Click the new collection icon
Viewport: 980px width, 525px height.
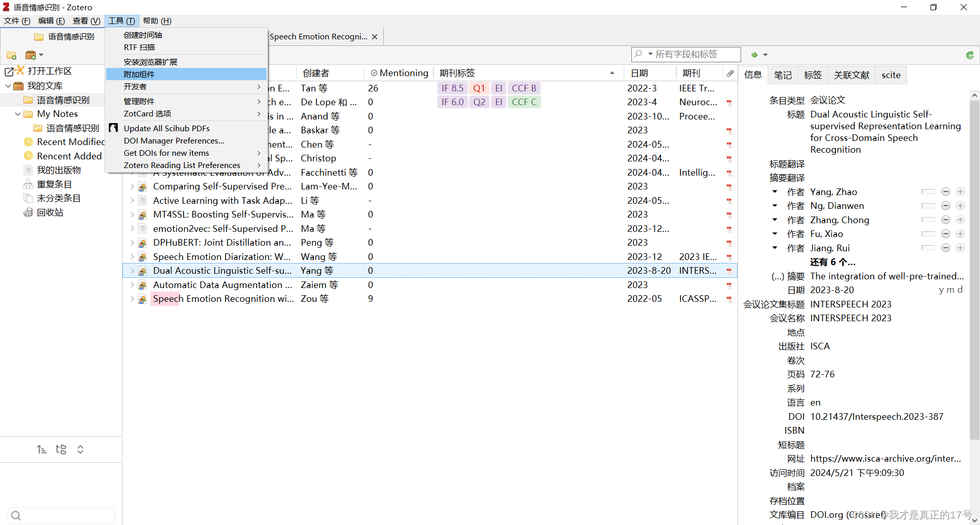(11, 55)
